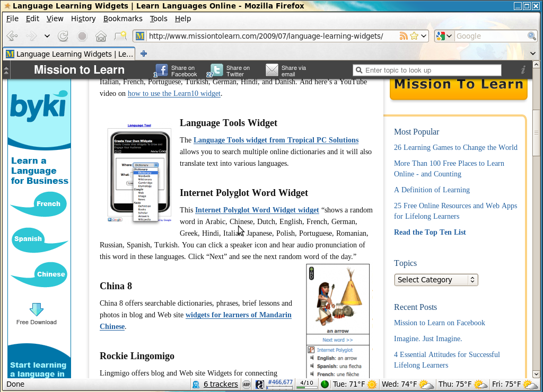Open the list all tabs dropdown
The width and height of the screenshot is (543, 392).
pos(533,54)
